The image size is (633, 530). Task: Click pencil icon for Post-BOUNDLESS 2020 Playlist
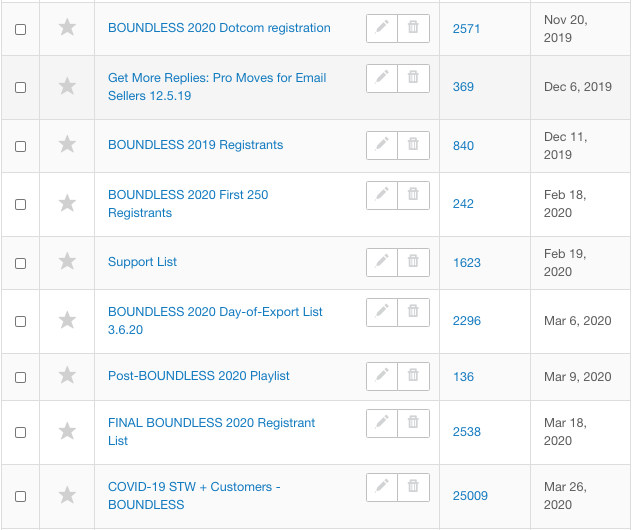[x=382, y=376]
